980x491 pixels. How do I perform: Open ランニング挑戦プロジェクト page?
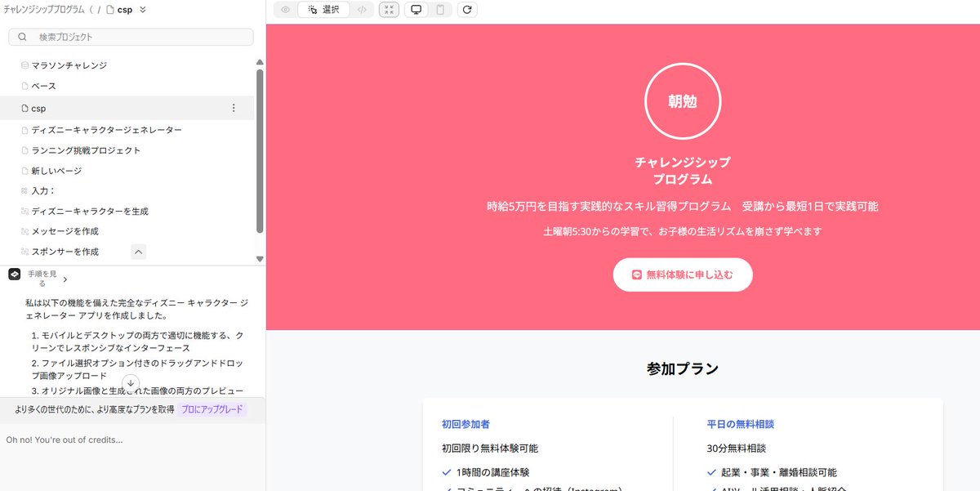[x=86, y=150]
